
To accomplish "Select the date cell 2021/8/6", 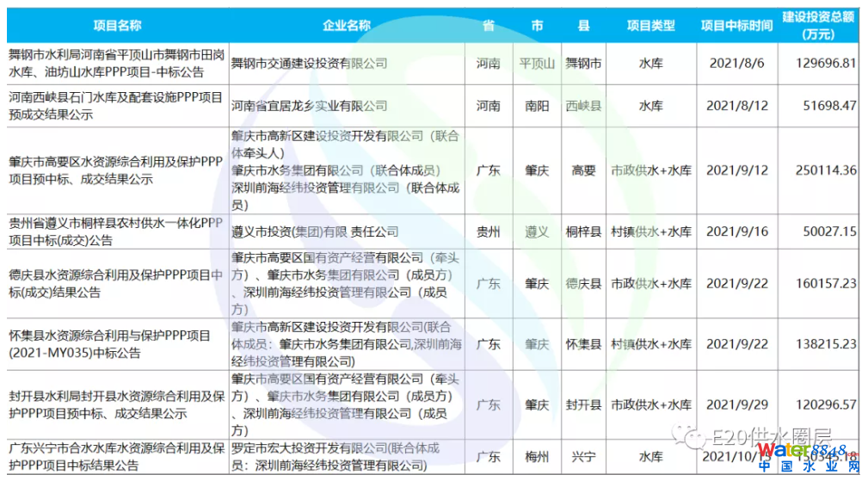I will [736, 63].
